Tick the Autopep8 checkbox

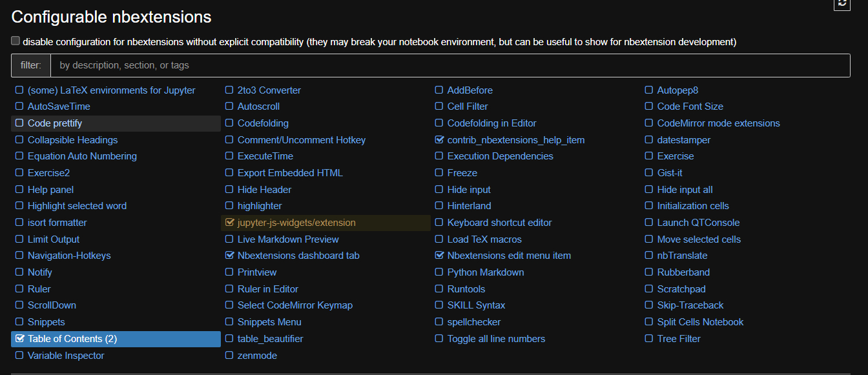pyautogui.click(x=649, y=90)
